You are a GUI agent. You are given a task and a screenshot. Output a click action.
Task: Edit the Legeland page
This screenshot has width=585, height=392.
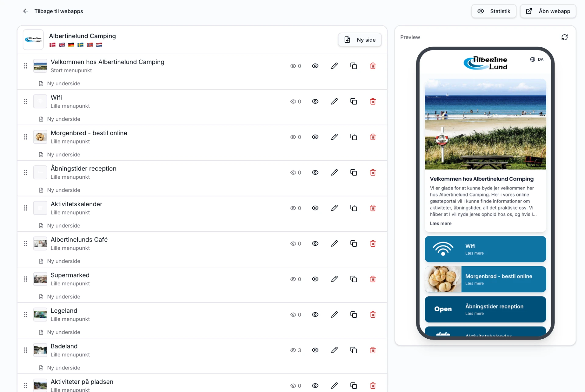334,315
